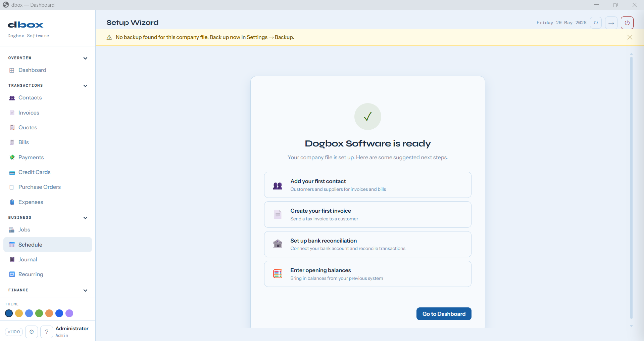The image size is (644, 341).
Task: Maximize the dbox window
Action: click(x=615, y=5)
